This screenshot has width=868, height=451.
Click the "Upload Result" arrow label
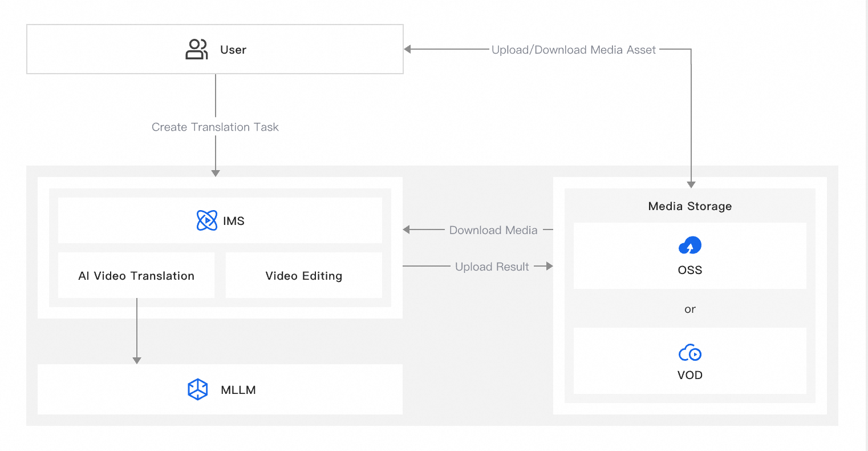(x=492, y=267)
